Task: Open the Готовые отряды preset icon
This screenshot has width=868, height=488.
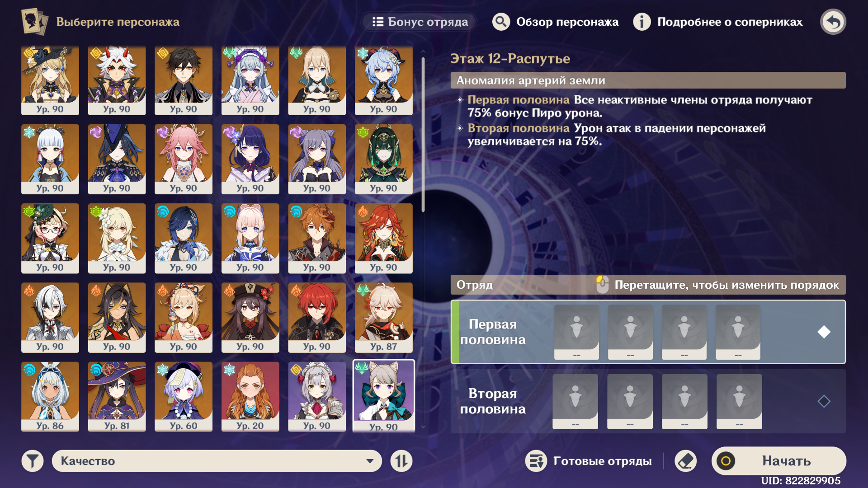Action: point(536,461)
